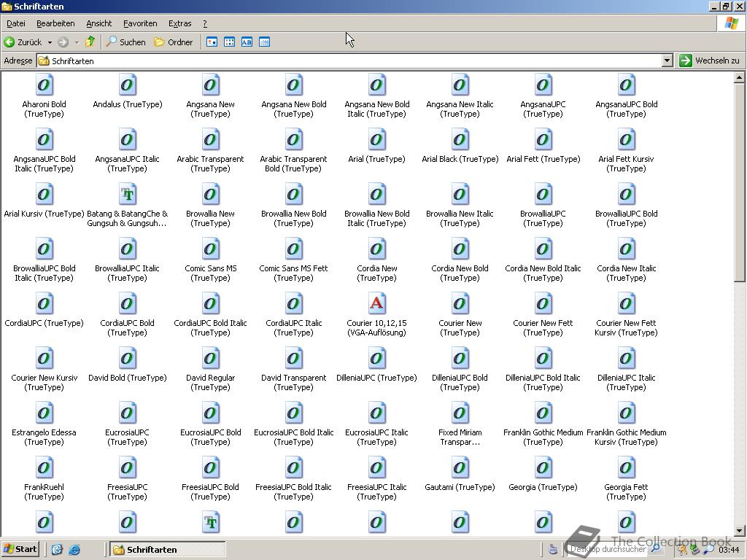Click the vertical scrollbar thumb

739,182
